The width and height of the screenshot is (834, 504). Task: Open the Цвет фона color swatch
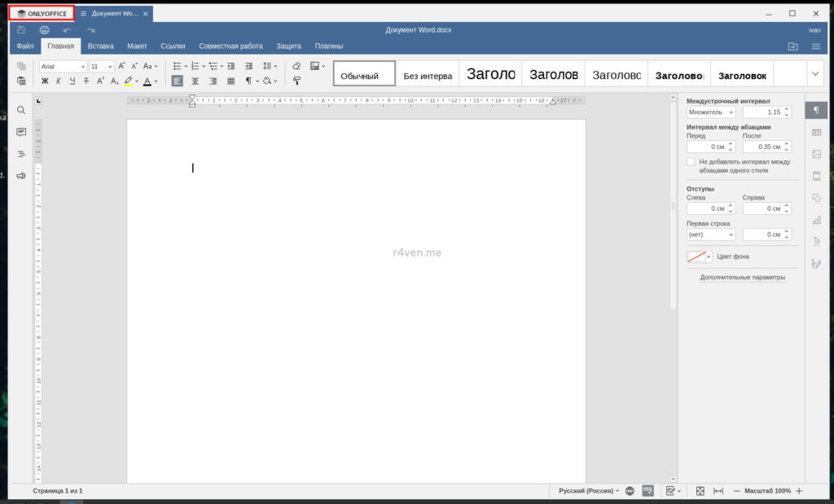pos(699,256)
